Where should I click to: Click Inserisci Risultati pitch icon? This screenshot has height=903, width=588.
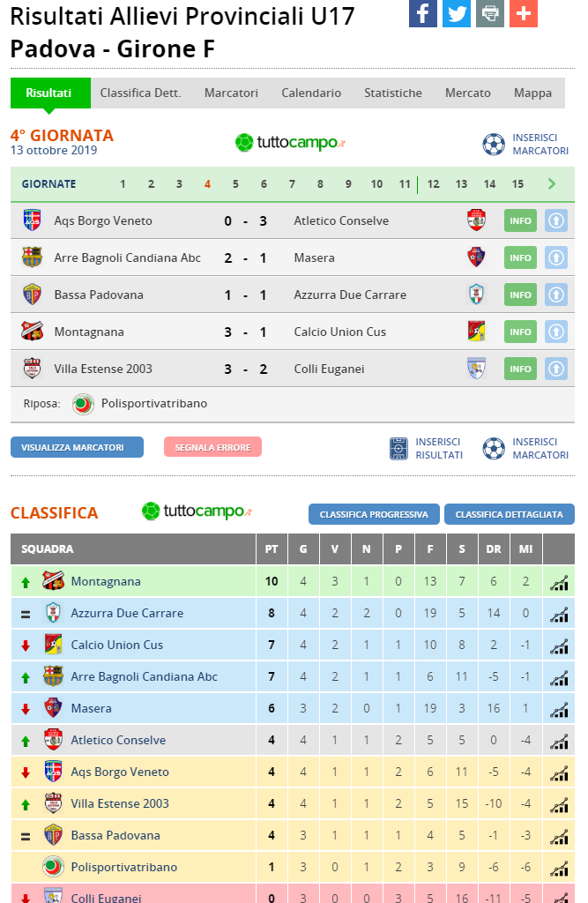pyautogui.click(x=398, y=449)
